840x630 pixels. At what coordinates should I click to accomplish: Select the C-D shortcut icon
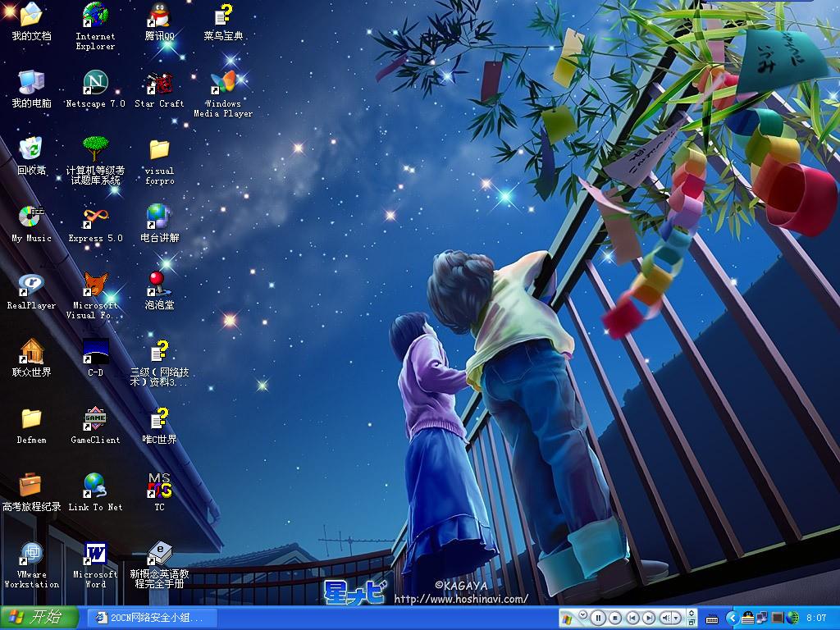click(x=95, y=359)
